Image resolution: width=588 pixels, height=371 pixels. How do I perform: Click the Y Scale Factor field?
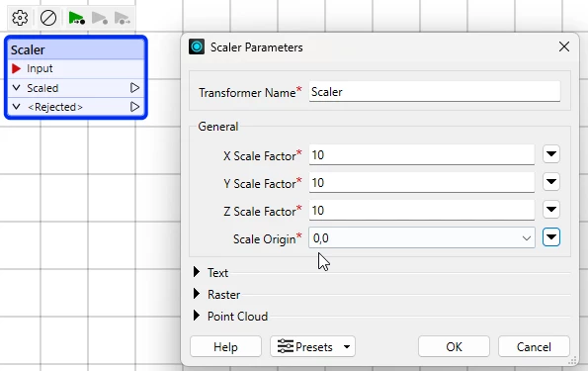pos(422,182)
